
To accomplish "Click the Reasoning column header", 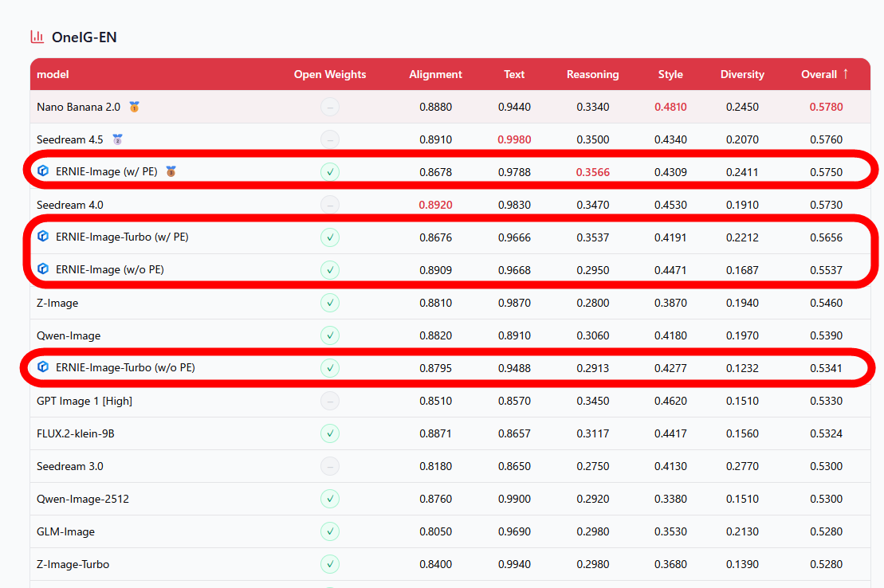I will point(592,74).
